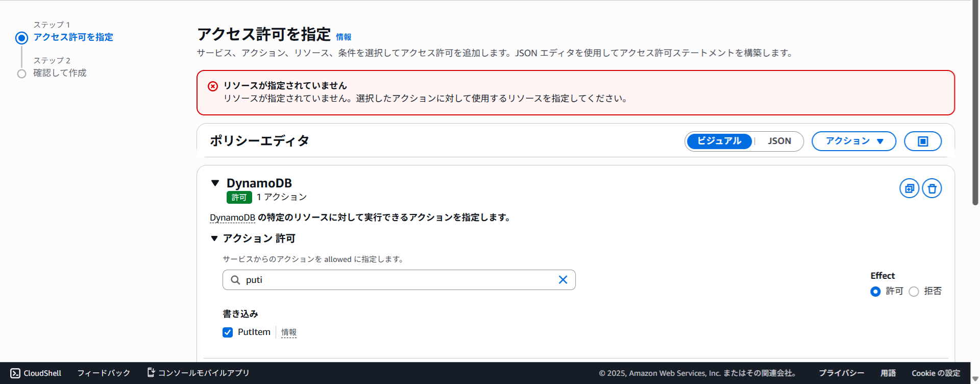Screen dimensions: 980x384
Task: Open the 情報 link beside PutItem
Action: tap(288, 332)
